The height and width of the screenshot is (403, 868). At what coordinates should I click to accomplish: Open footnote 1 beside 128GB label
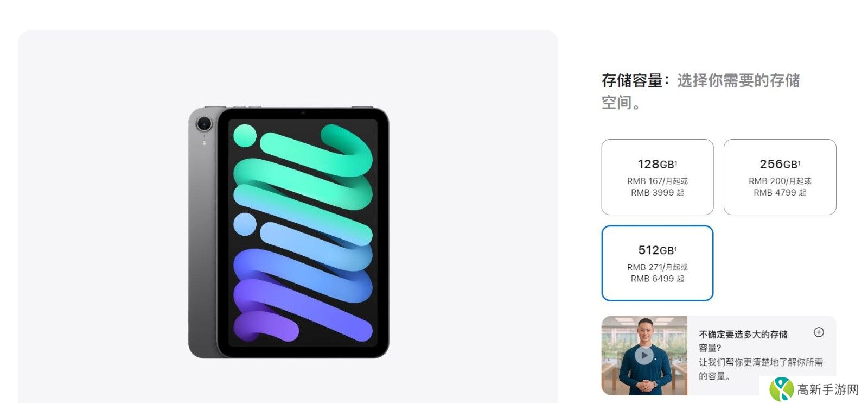(x=676, y=162)
